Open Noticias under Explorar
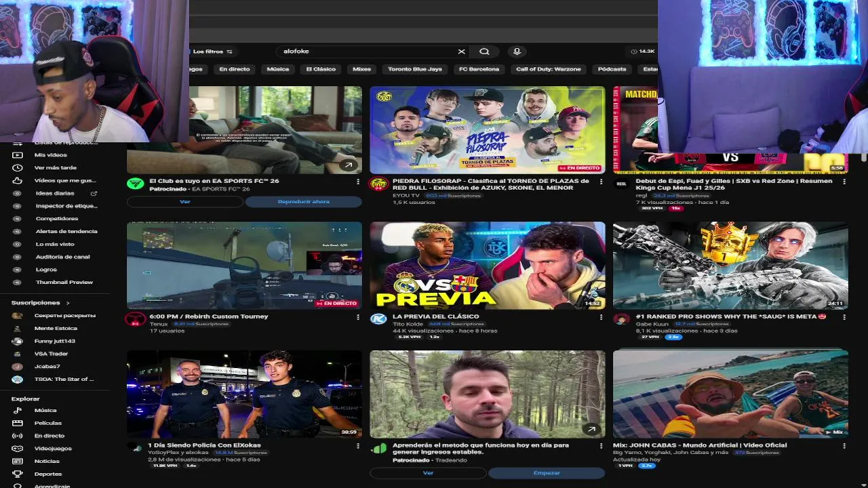Screen dimensions: 868x488 [47, 461]
